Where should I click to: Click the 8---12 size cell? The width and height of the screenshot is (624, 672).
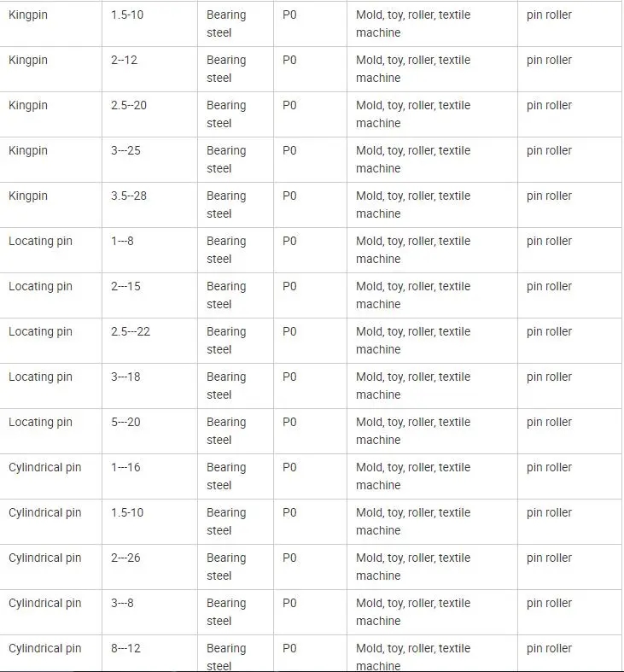click(126, 649)
